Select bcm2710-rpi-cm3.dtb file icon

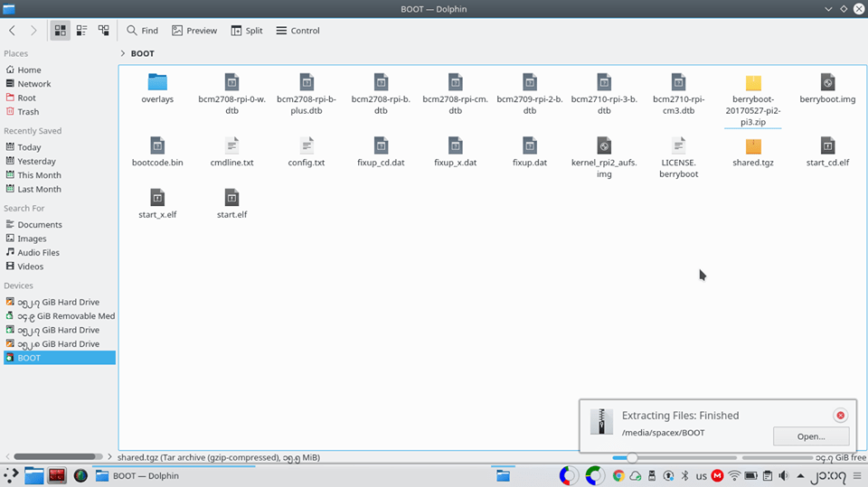coord(679,82)
